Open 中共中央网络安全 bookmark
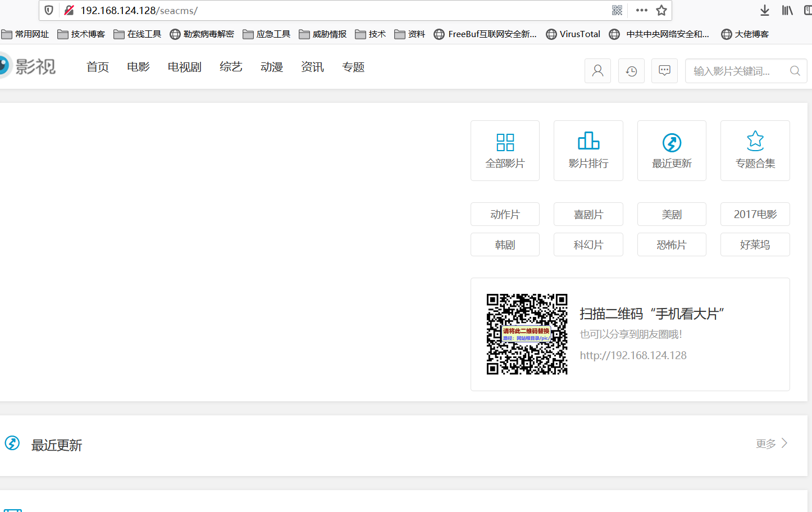This screenshot has width=812, height=512. (x=659, y=34)
